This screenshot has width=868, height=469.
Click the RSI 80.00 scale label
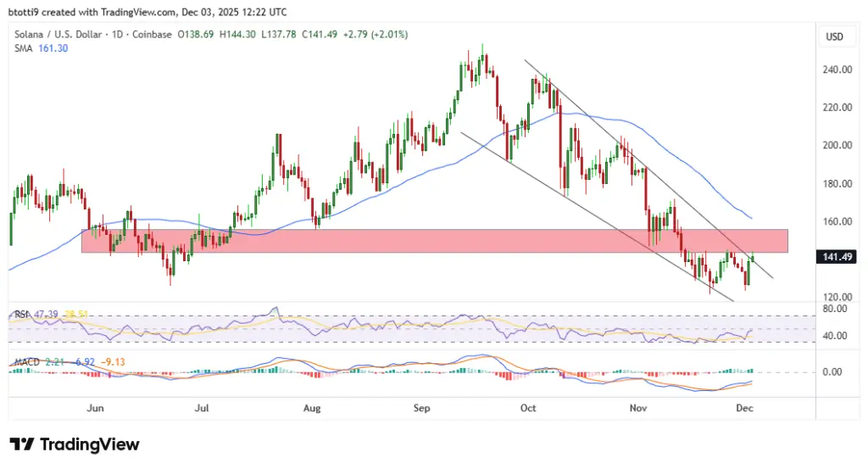(x=835, y=309)
